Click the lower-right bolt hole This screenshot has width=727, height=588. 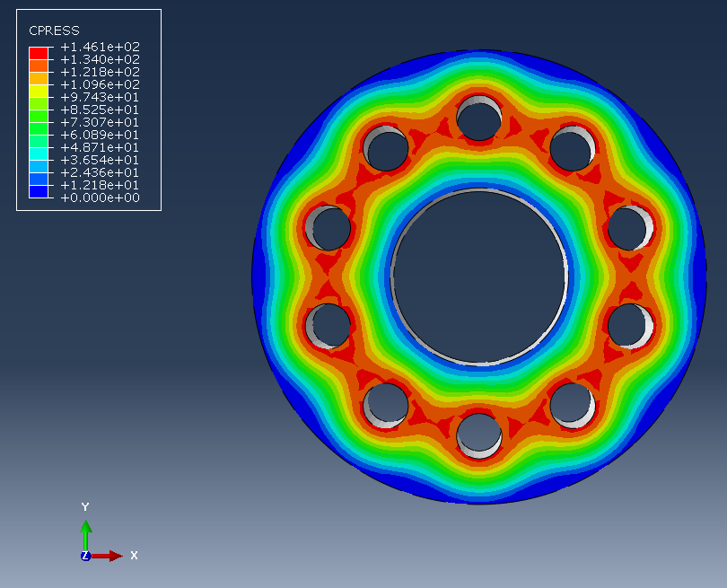click(x=573, y=406)
